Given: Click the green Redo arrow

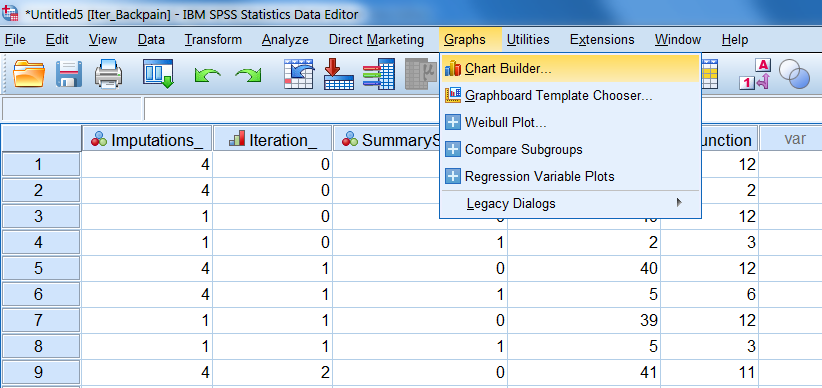Looking at the screenshot, I should tap(248, 75).
